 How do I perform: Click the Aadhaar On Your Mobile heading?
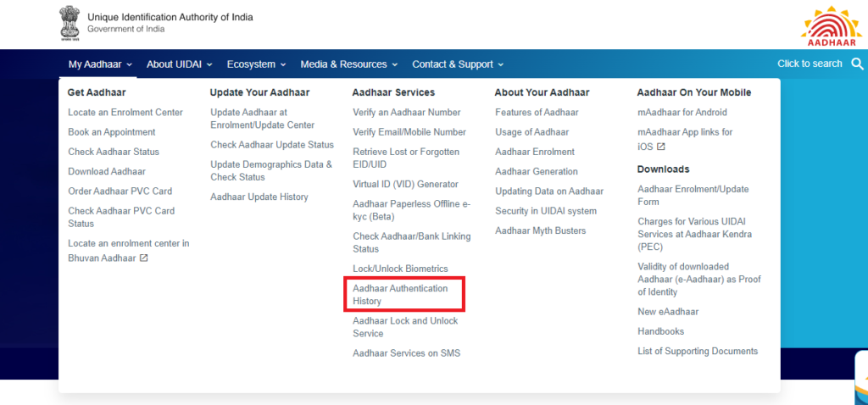pyautogui.click(x=693, y=92)
